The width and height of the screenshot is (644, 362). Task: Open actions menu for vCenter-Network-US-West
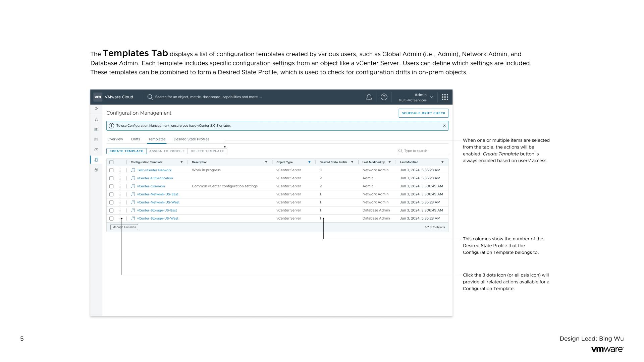pos(120,202)
